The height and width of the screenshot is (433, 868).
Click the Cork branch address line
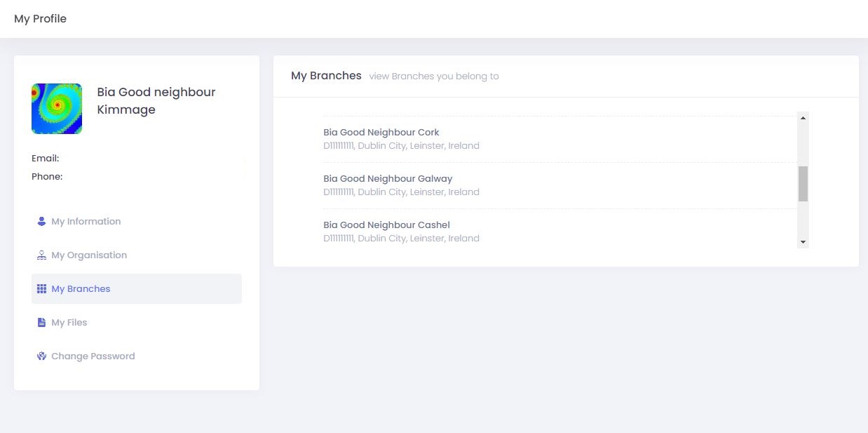[401, 146]
